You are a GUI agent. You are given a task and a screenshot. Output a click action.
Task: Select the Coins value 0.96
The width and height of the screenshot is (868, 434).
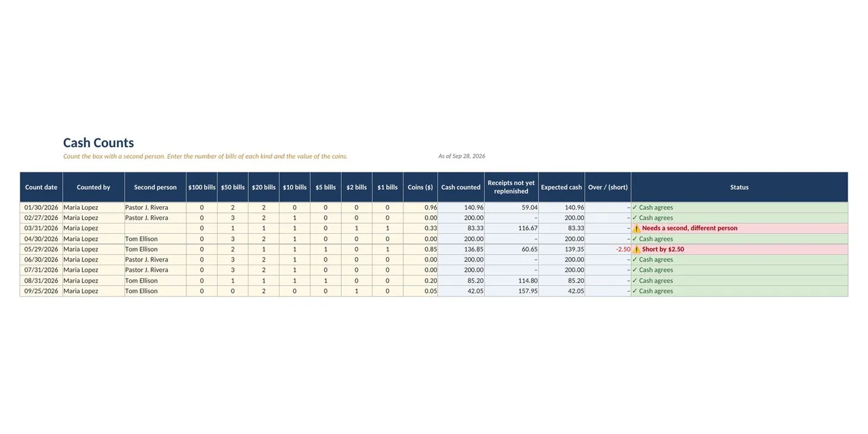click(431, 207)
